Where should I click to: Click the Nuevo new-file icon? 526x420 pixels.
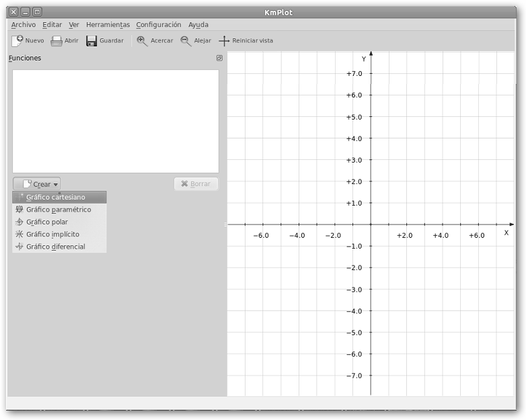(x=18, y=40)
